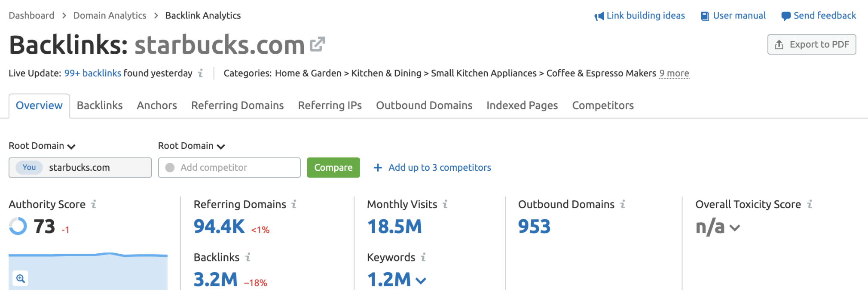Expand the n/a toxicity score chevron

(735, 228)
